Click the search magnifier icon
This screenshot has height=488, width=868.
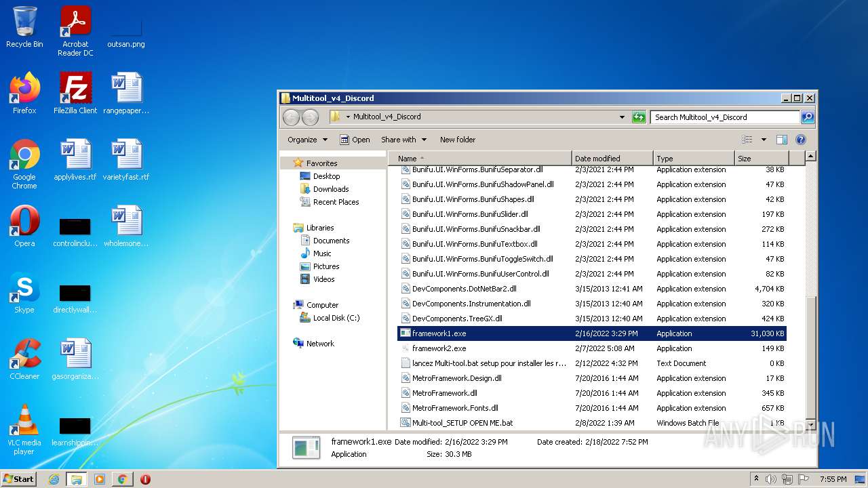808,117
